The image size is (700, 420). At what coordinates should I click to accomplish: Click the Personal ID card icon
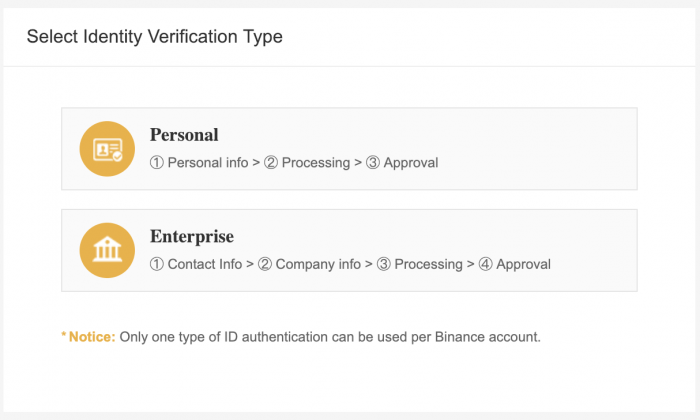pyautogui.click(x=107, y=149)
